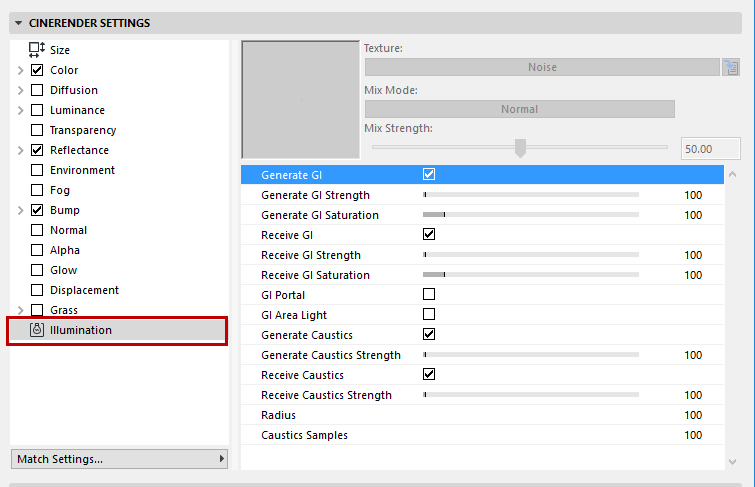Viewport: 755px width, 487px height.
Task: Click the Normal mix mode button
Action: (x=519, y=109)
